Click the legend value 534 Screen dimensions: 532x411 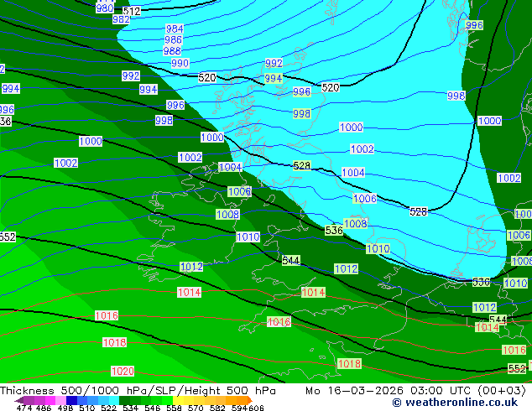(x=131, y=408)
